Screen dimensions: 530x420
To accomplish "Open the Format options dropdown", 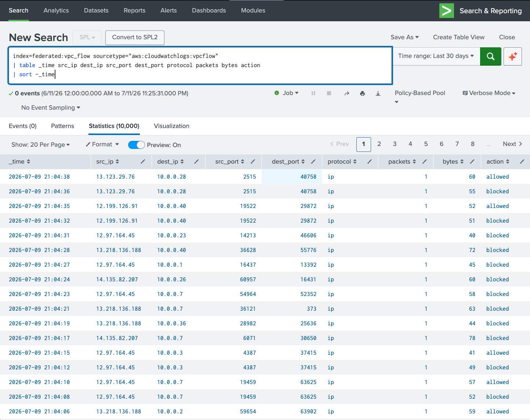I will tap(102, 145).
